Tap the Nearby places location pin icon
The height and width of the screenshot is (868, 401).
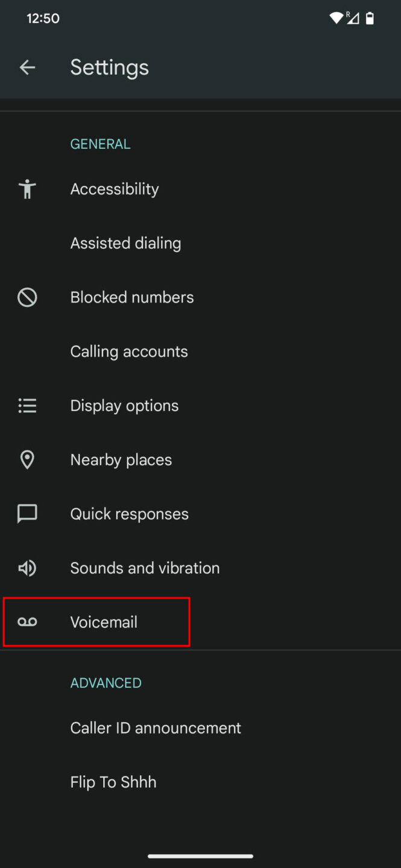[x=27, y=459]
